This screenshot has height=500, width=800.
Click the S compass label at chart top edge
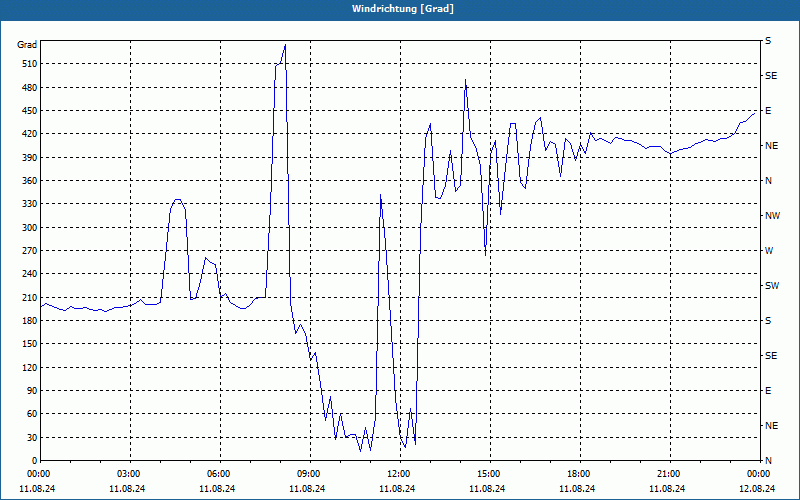768,41
